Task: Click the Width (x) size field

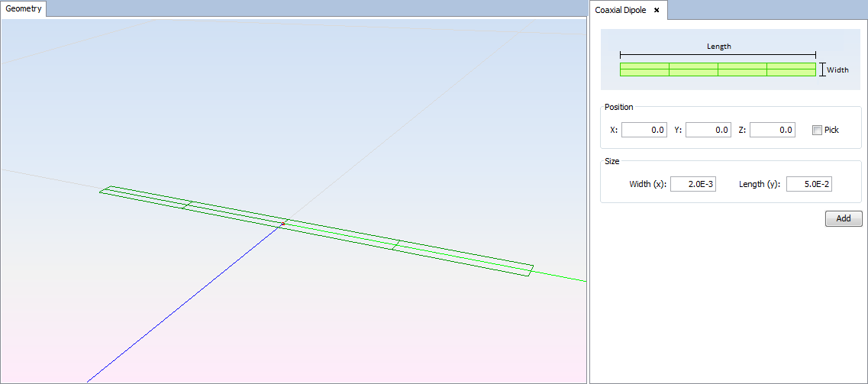Action: [x=692, y=184]
